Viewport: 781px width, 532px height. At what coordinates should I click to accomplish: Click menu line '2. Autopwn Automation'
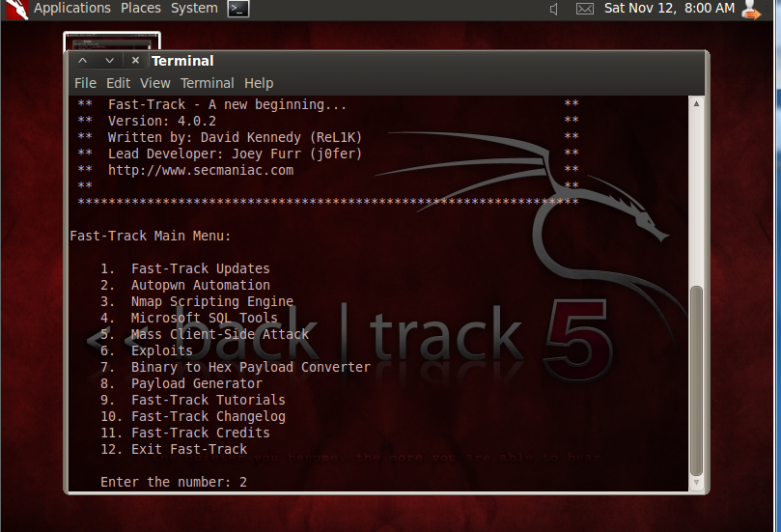point(185,286)
